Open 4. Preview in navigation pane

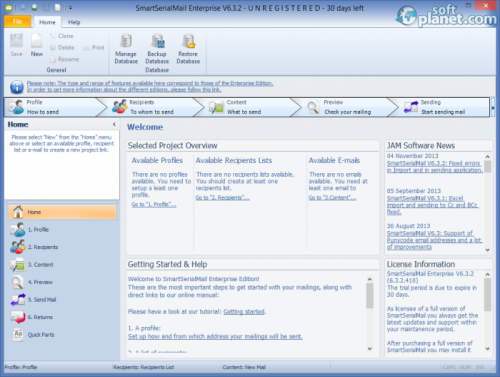point(62,282)
